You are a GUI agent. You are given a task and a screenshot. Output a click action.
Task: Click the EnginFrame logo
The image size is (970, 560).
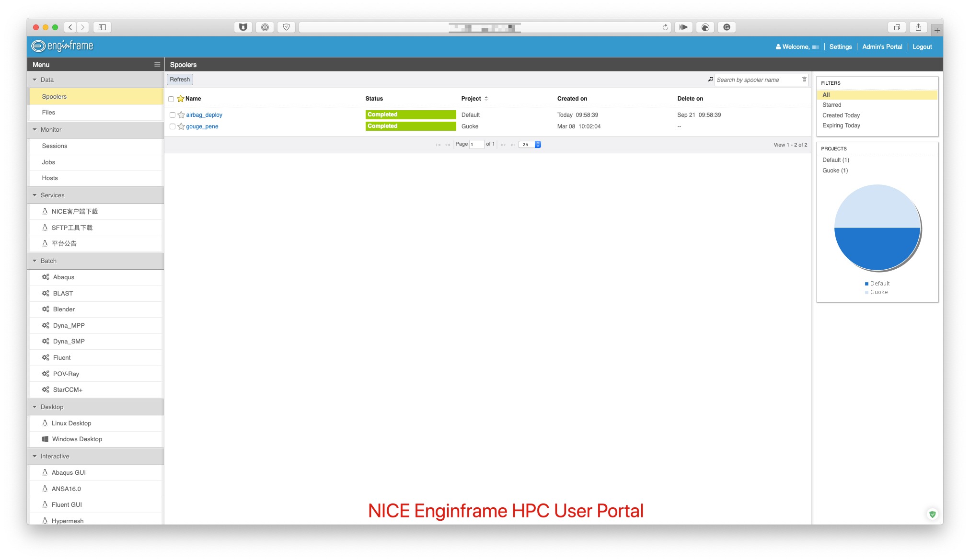point(62,46)
